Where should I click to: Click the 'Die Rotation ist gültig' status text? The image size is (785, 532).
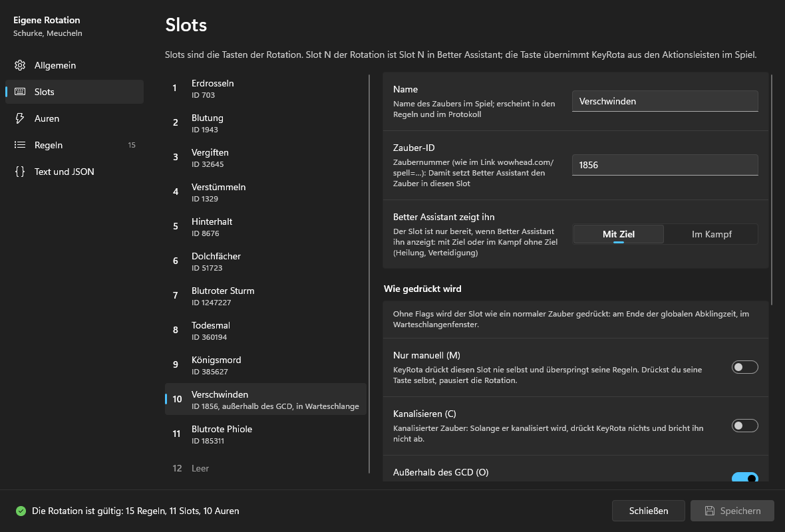point(135,511)
